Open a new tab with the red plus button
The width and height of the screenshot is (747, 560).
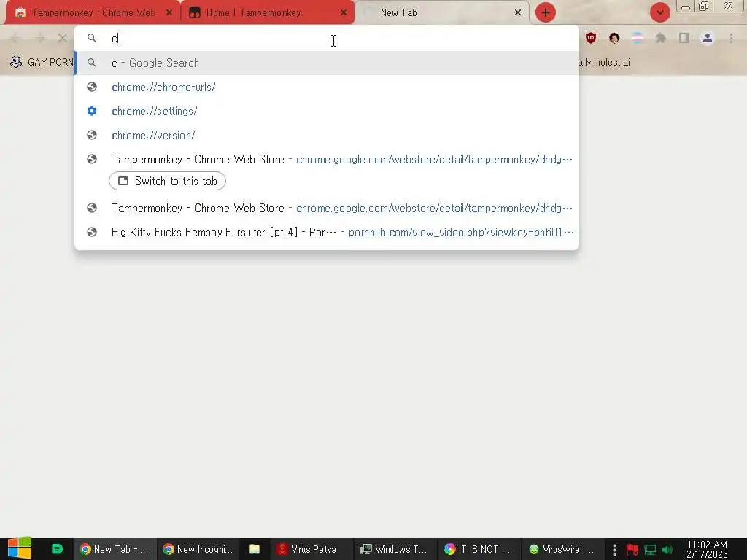546,12
